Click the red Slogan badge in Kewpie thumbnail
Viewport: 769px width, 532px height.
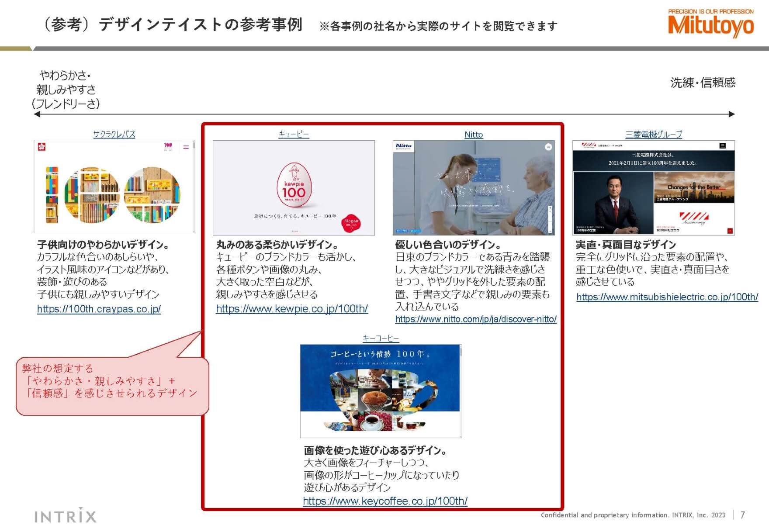pyautogui.click(x=351, y=222)
